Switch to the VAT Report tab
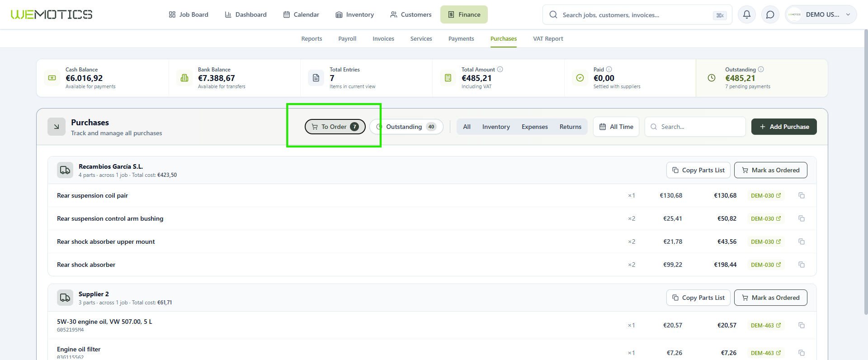868x360 pixels. pyautogui.click(x=548, y=39)
